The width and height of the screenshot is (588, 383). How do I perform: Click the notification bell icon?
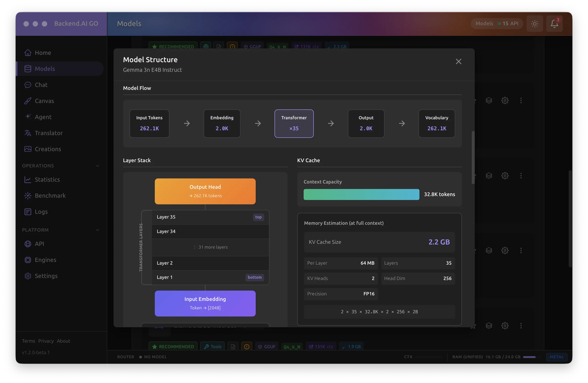point(554,24)
